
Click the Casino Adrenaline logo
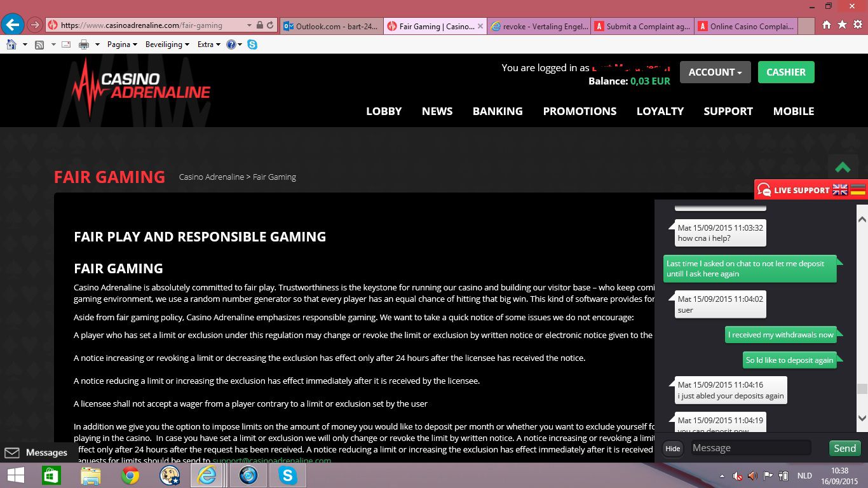[141, 88]
